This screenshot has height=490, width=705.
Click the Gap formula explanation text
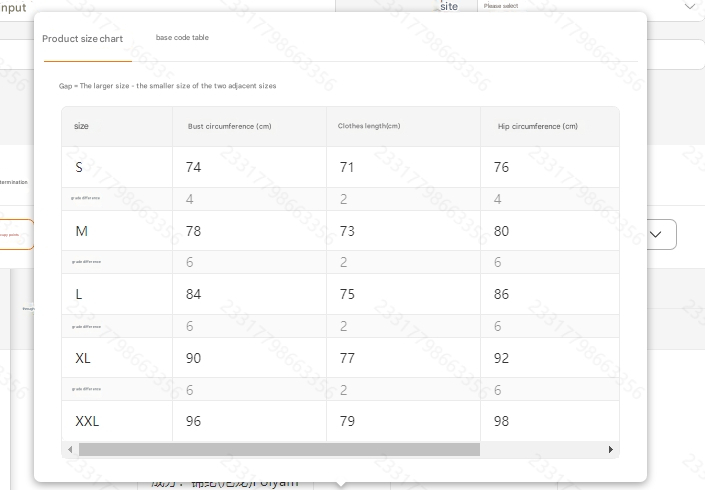(x=167, y=86)
